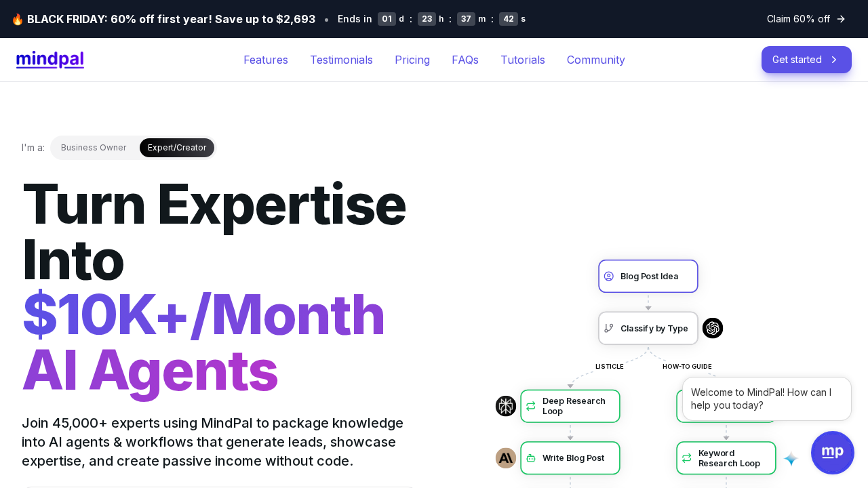The width and height of the screenshot is (868, 488).
Task: Click the robot icon in Write Blog Post node
Action: tap(531, 458)
